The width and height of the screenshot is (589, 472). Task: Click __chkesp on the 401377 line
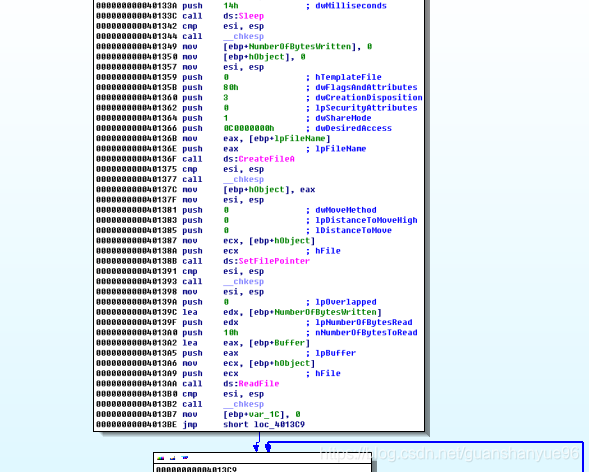tap(243, 179)
